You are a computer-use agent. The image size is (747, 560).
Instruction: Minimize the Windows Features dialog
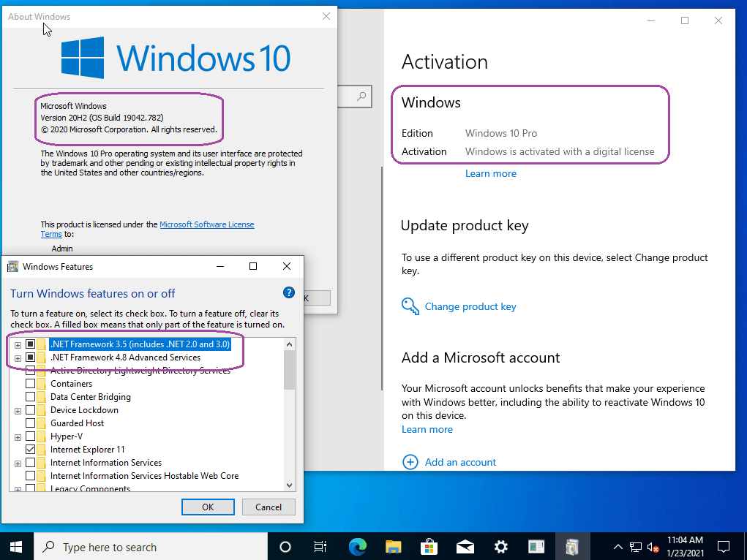click(220, 266)
